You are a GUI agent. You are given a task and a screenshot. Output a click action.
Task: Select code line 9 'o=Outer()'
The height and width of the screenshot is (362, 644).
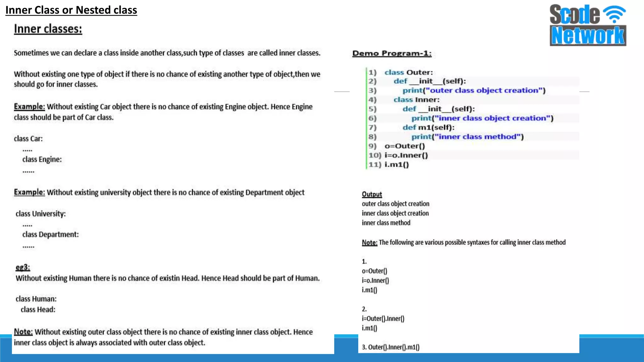tap(405, 146)
